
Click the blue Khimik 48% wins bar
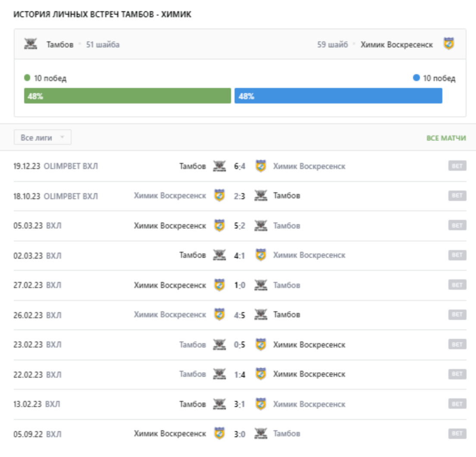pos(338,96)
